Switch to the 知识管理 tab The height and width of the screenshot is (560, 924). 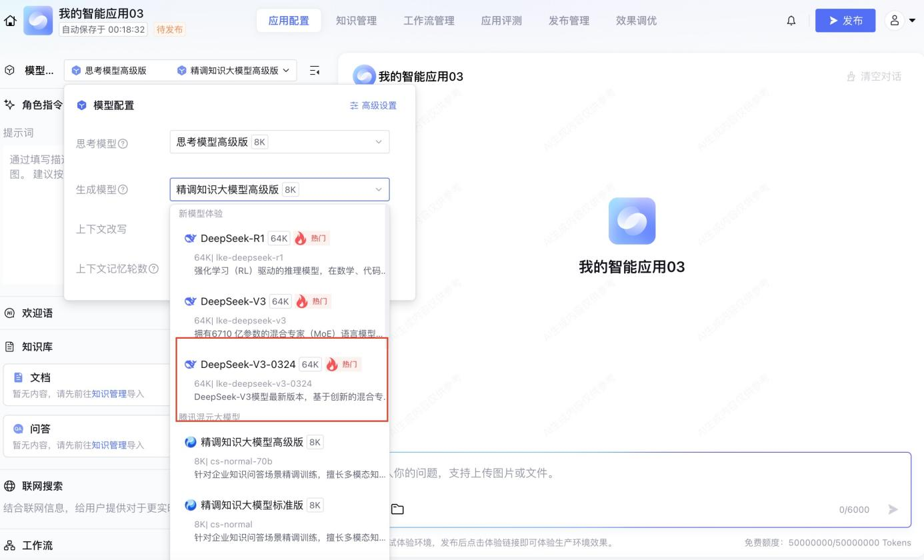click(x=356, y=21)
